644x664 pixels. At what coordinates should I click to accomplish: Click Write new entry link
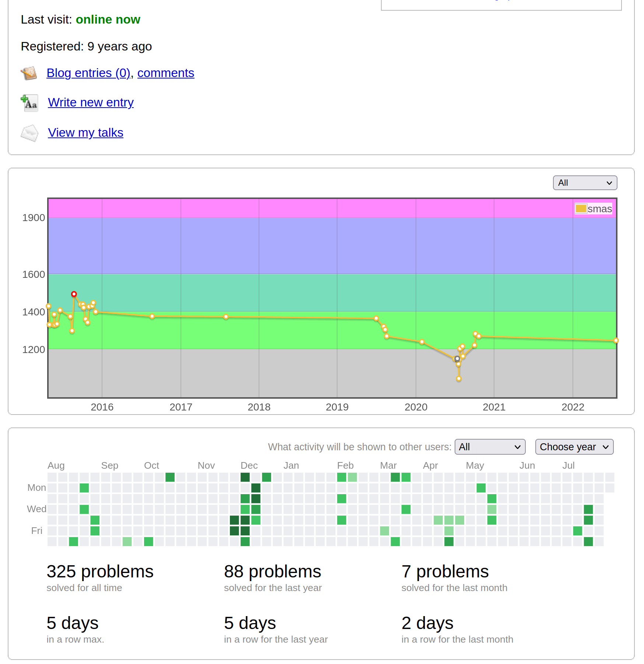[x=91, y=102]
